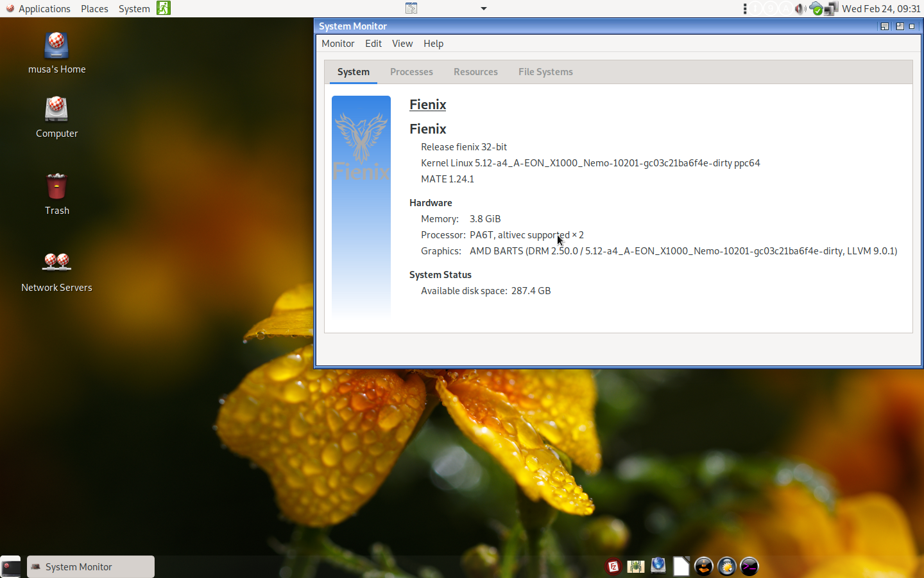This screenshot has height=578, width=924.
Task: Open the View menu in System Monitor
Action: point(402,44)
